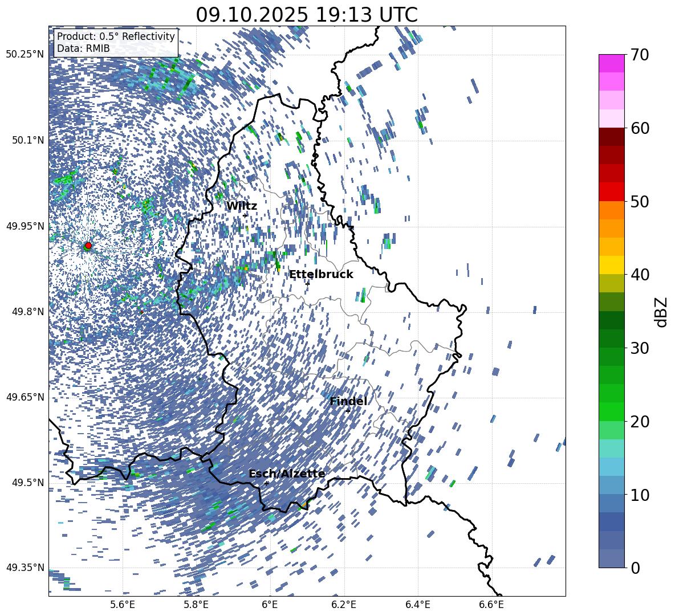Click the 49.8°N latitude label
The width and height of the screenshot is (675, 616).
28,312
